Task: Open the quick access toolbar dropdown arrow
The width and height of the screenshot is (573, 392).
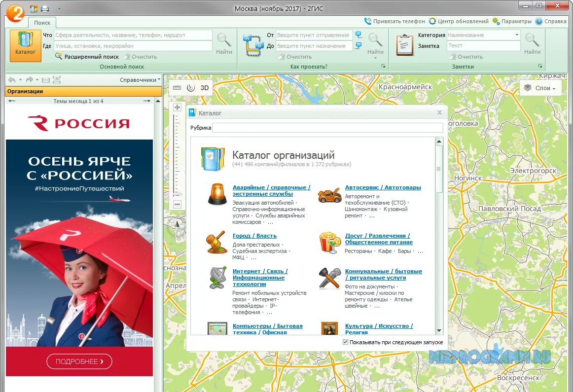Action: [59, 8]
